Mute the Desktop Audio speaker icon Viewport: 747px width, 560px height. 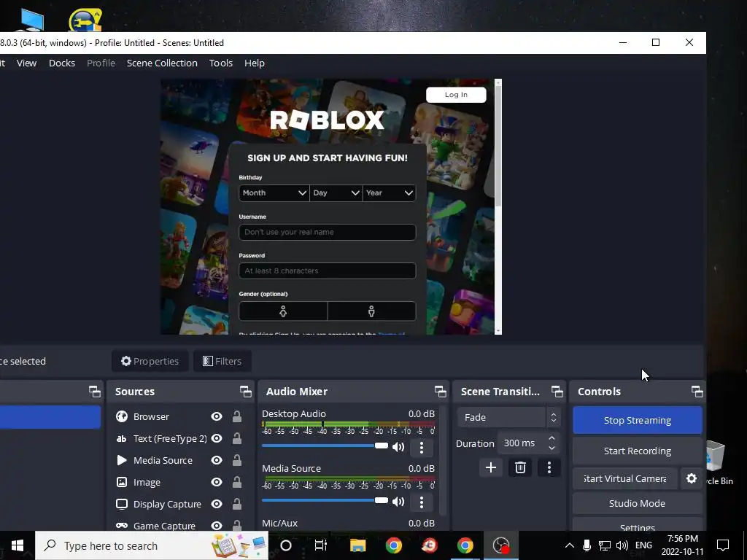click(x=398, y=447)
